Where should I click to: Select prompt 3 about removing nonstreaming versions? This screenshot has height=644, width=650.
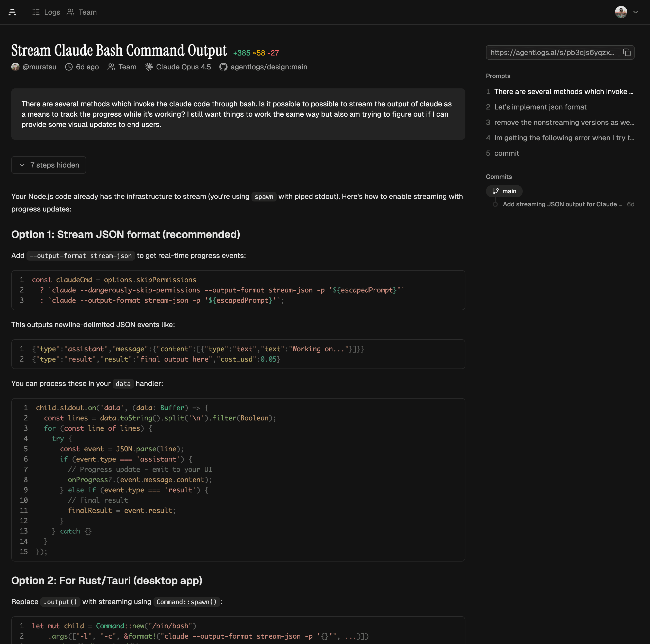pos(564,122)
